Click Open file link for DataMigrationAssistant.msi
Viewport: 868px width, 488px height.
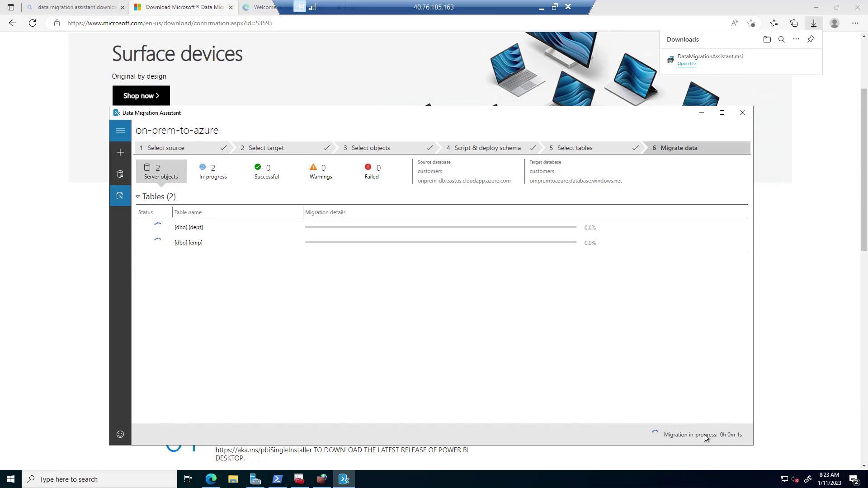[686, 64]
